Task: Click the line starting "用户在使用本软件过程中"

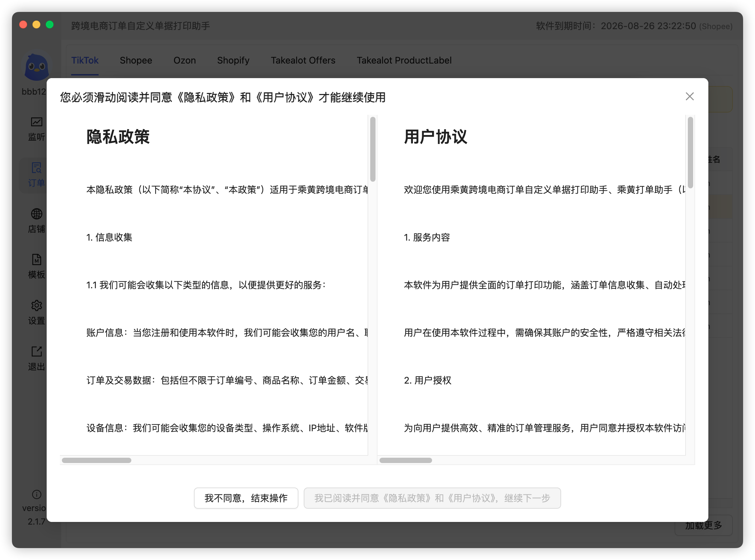Action: [545, 333]
